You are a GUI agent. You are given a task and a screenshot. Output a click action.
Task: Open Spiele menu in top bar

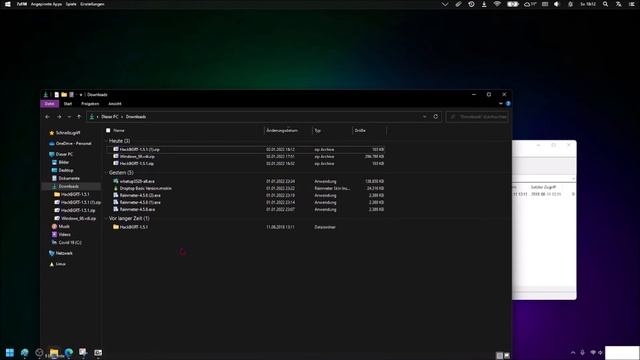tap(71, 4)
